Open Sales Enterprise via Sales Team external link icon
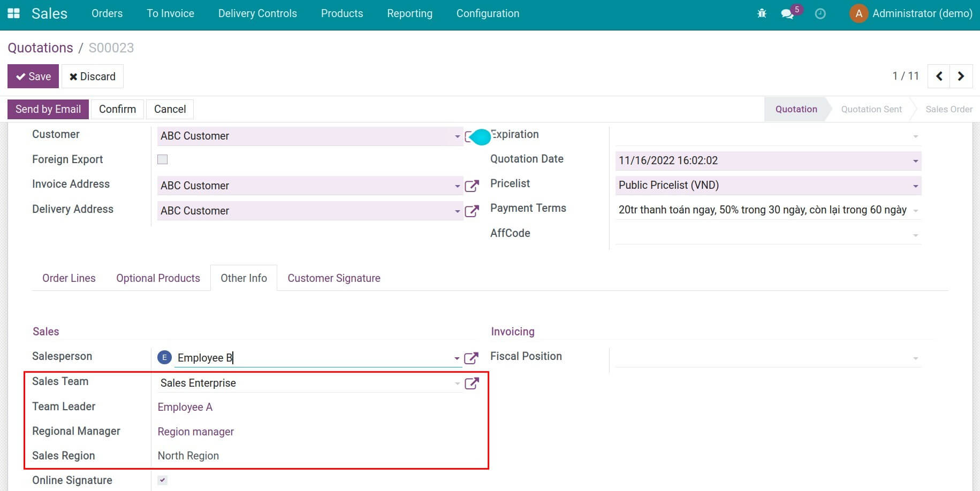 click(472, 383)
